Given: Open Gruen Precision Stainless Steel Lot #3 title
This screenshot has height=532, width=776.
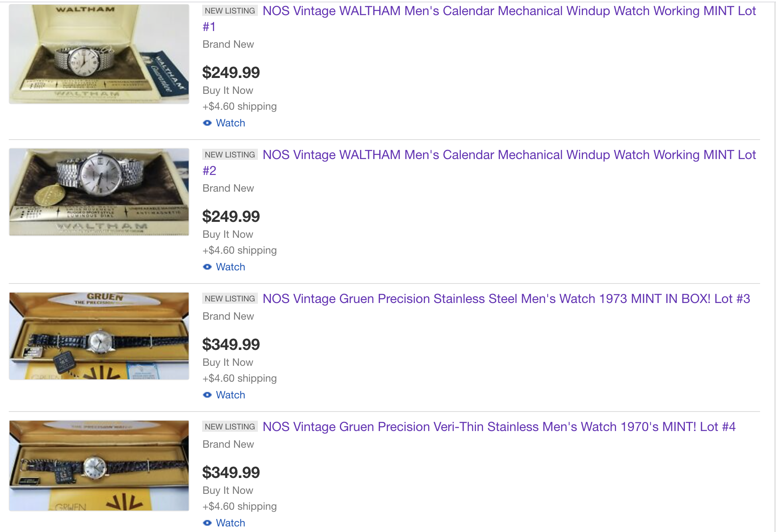Looking at the screenshot, I should [506, 299].
